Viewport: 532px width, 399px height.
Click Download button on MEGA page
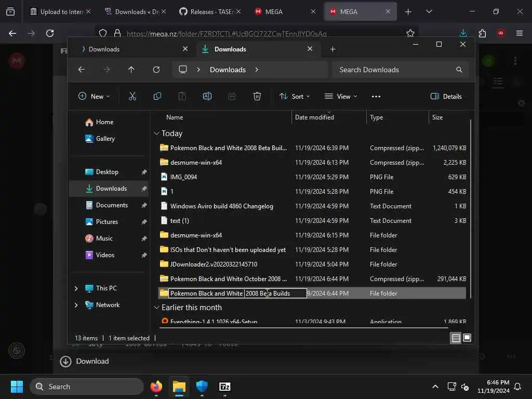click(85, 362)
